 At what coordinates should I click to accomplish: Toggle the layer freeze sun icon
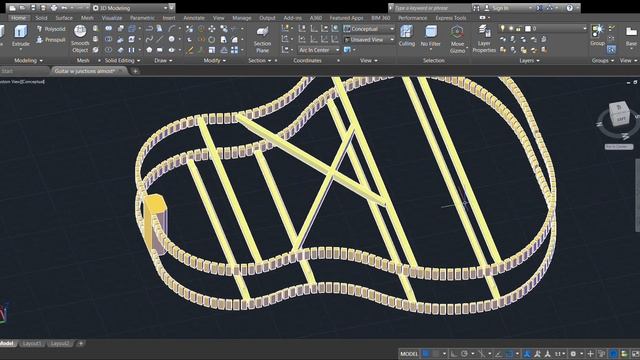(510, 28)
